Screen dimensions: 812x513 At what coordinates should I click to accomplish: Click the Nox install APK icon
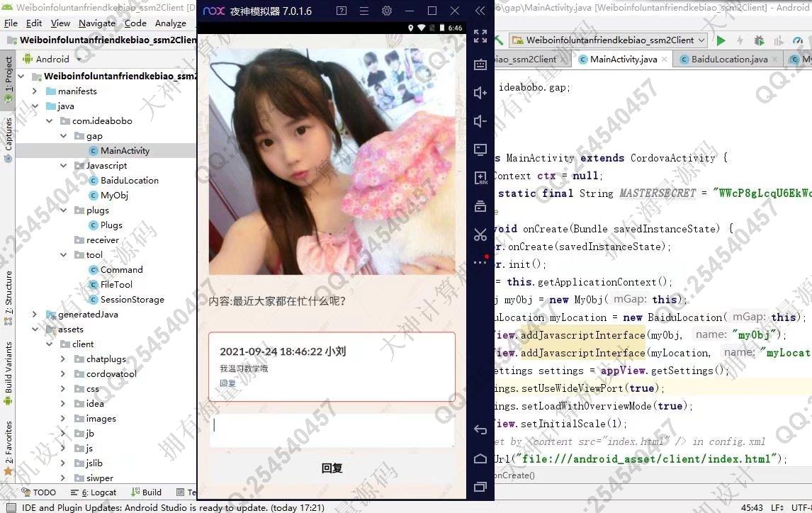coord(480,178)
